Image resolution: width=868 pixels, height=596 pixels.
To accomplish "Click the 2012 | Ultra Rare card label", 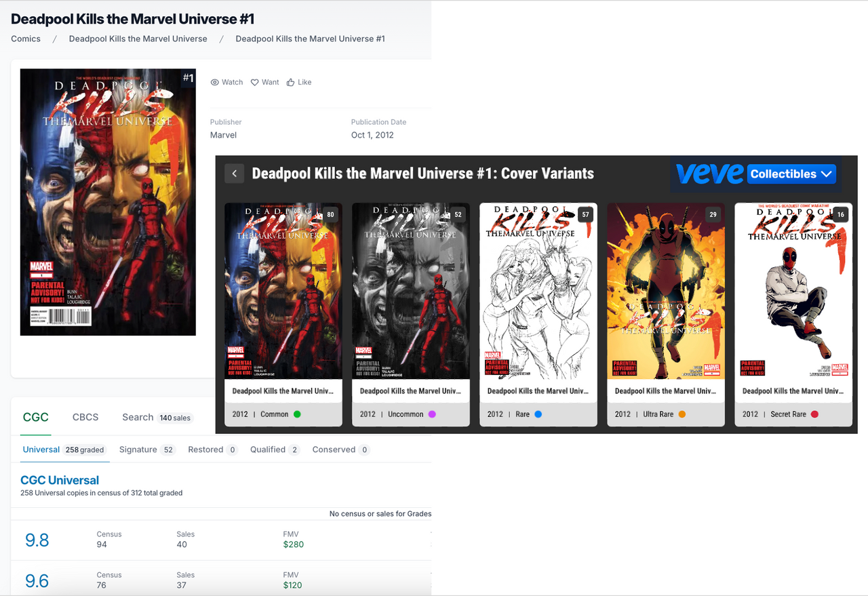I will click(644, 414).
